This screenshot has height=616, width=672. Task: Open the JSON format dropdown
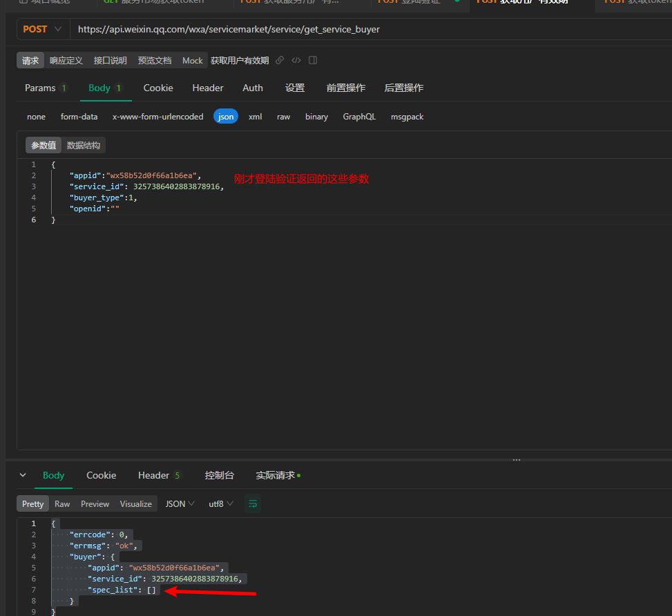[180, 503]
